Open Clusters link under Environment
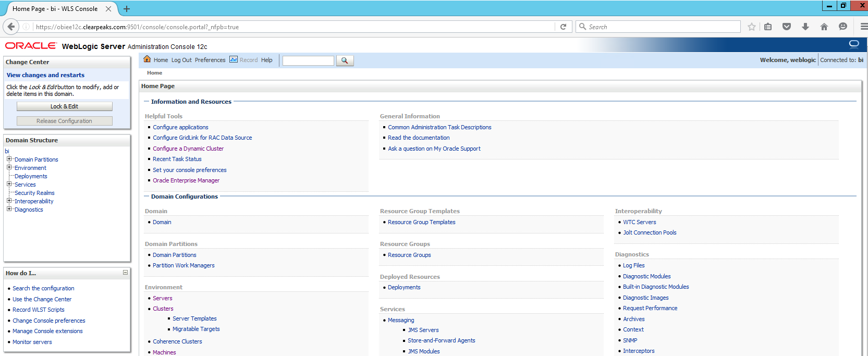The height and width of the screenshot is (356, 868). coord(163,309)
